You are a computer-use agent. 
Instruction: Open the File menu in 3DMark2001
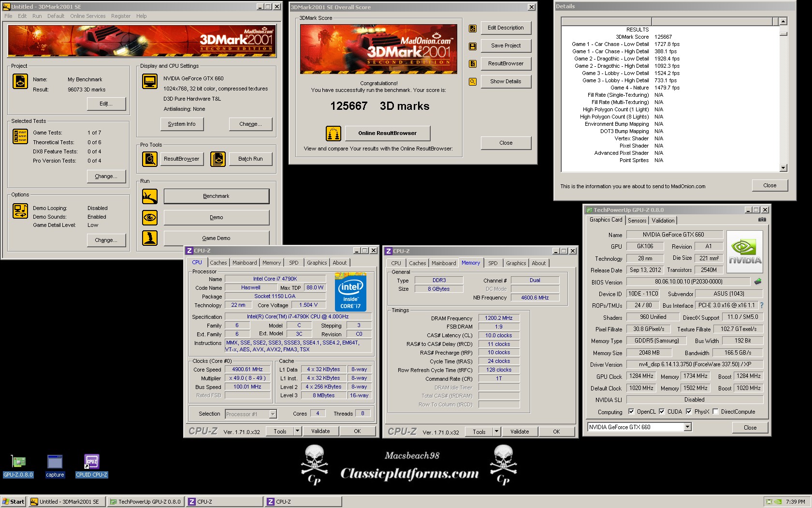(8, 16)
